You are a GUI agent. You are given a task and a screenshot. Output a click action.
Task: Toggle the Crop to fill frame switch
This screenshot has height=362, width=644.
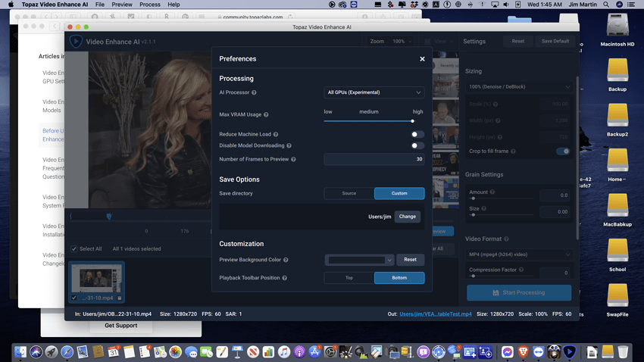[x=563, y=151]
